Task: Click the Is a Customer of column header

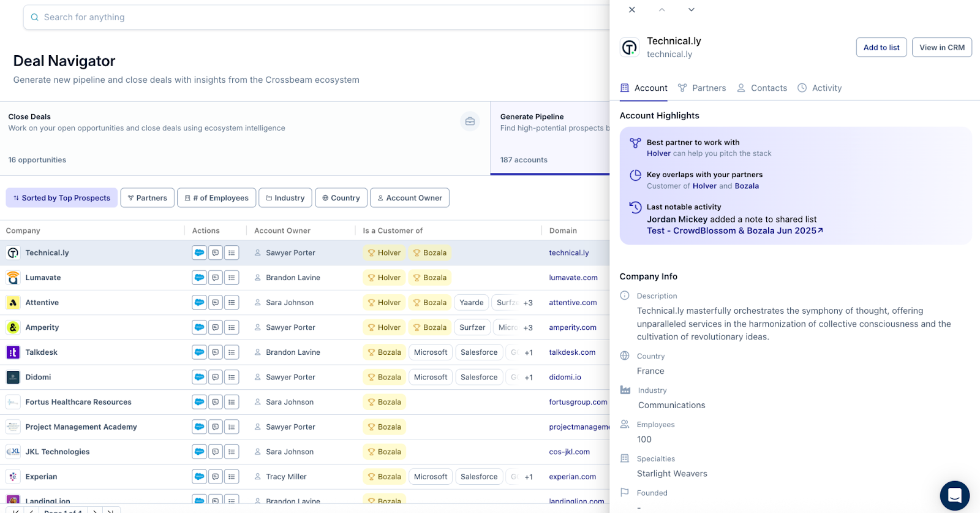Action: 393,230
